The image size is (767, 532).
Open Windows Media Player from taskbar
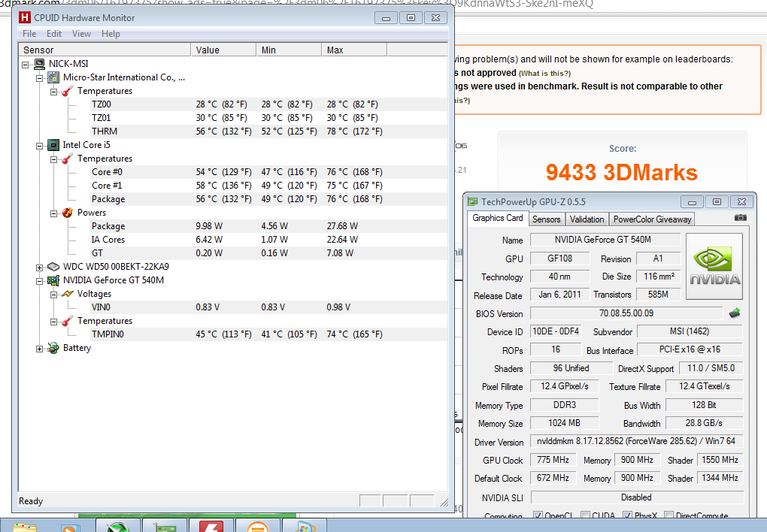(69, 527)
